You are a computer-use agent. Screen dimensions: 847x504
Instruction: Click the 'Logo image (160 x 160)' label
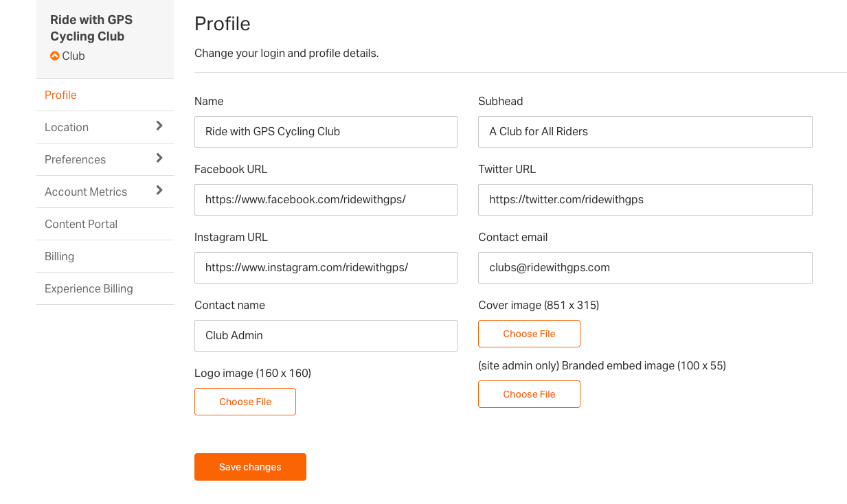coord(253,373)
